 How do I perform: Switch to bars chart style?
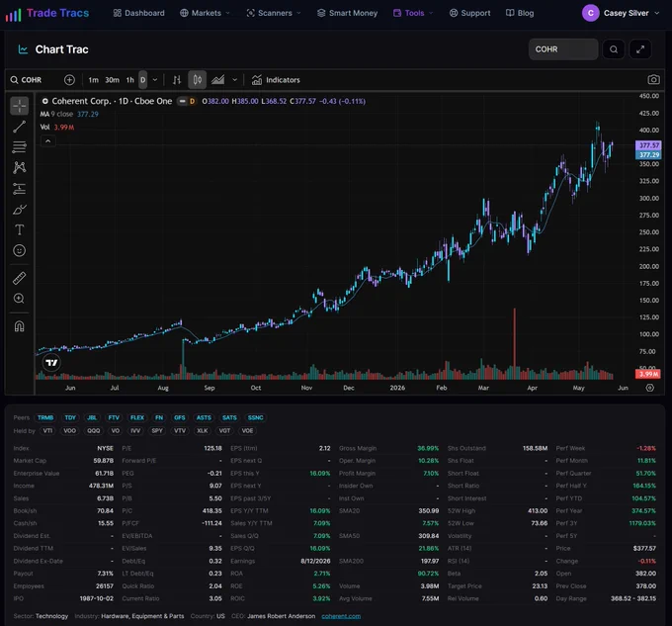[177, 80]
